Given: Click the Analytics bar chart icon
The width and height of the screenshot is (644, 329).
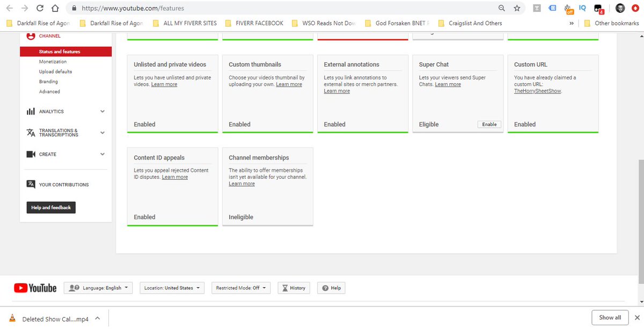Looking at the screenshot, I should pos(31,112).
